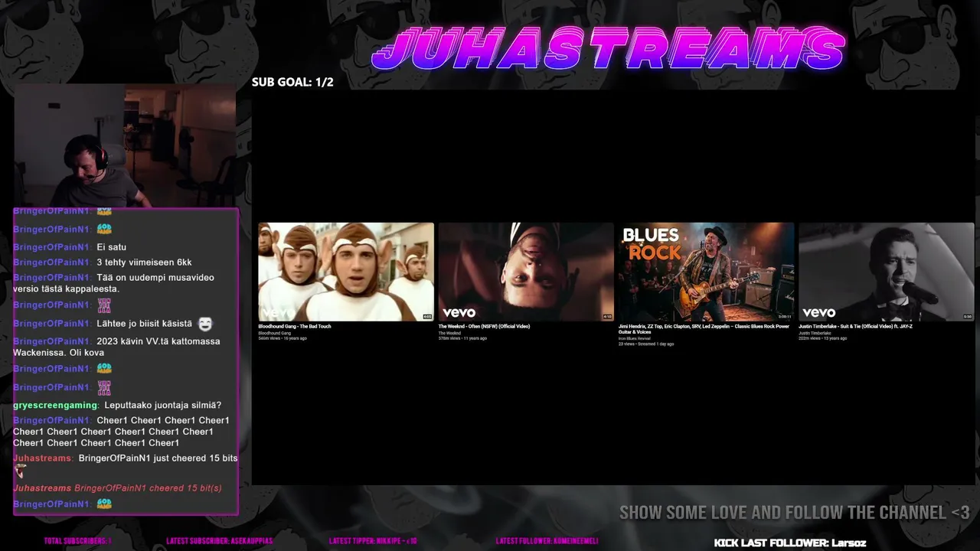Select the chat message "3 tehty viimeiseen 6kk"
The image size is (980, 551).
point(144,262)
